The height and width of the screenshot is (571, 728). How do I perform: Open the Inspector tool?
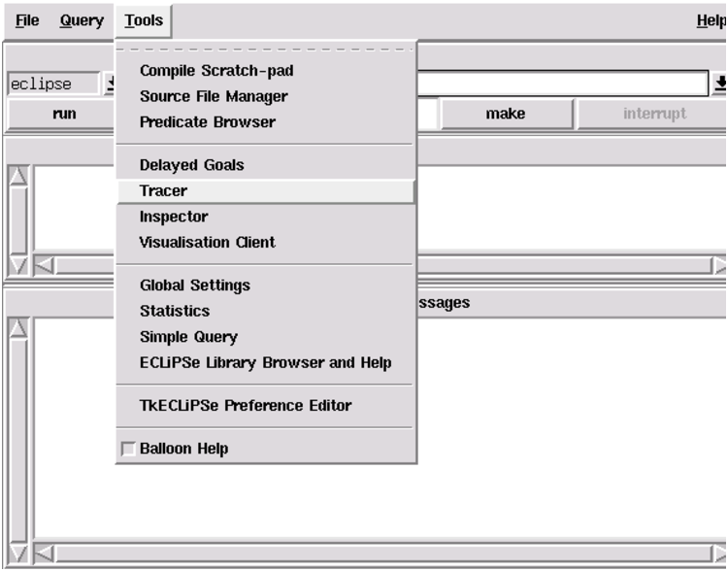tap(173, 217)
